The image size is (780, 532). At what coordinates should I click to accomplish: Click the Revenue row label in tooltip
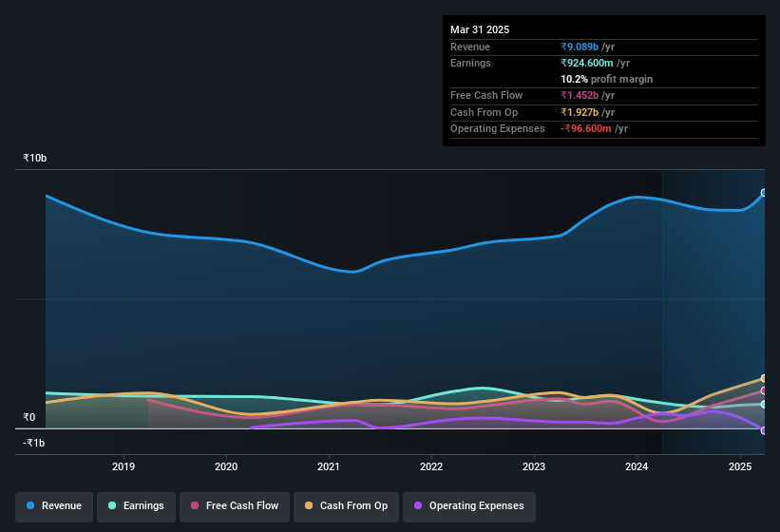point(470,47)
